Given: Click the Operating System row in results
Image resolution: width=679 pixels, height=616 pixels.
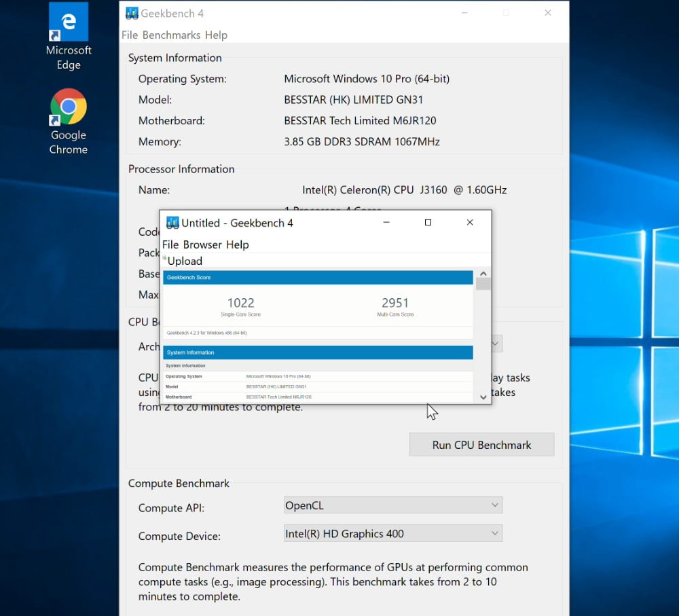Looking at the screenshot, I should (318, 376).
